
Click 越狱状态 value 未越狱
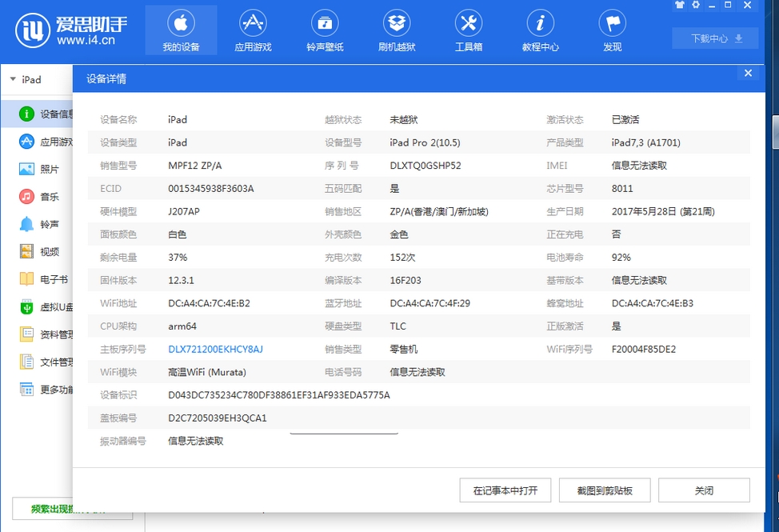tap(403, 120)
